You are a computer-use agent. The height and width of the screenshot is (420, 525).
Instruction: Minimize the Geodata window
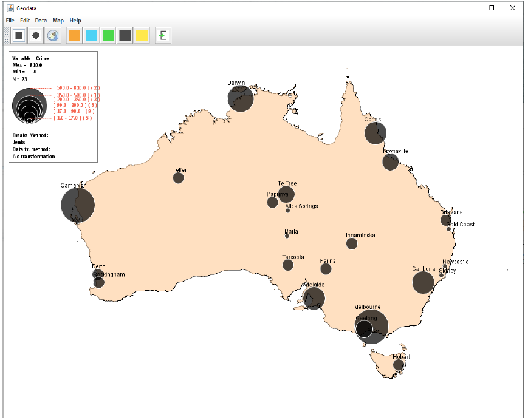472,8
